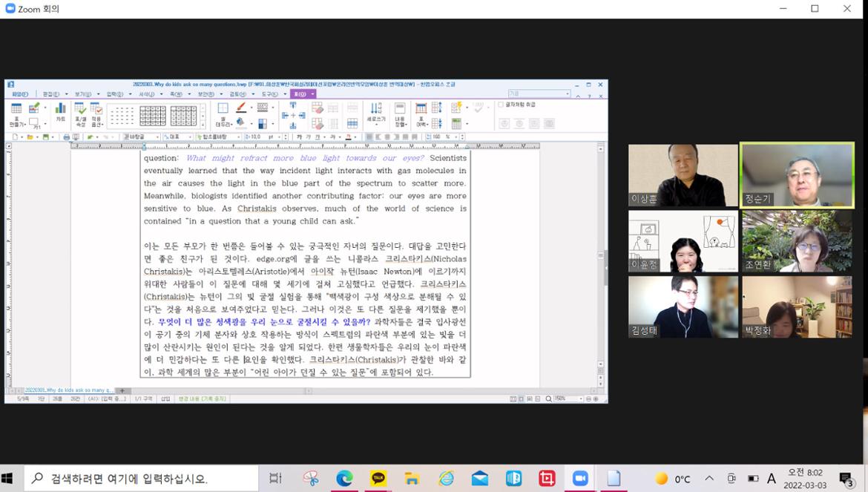Insert a chart with the 차트 icon
The image size is (868, 492).
point(60,112)
